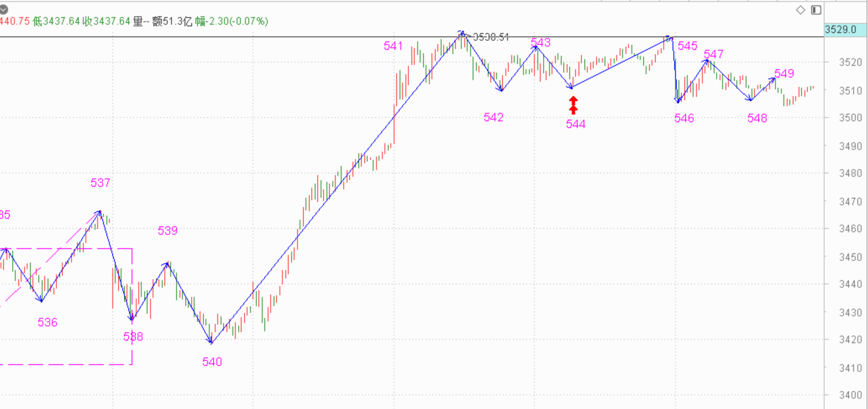Click the 涨幅 -2.30(-0.07%) change readout
The width and height of the screenshot is (868, 409).
[232, 21]
